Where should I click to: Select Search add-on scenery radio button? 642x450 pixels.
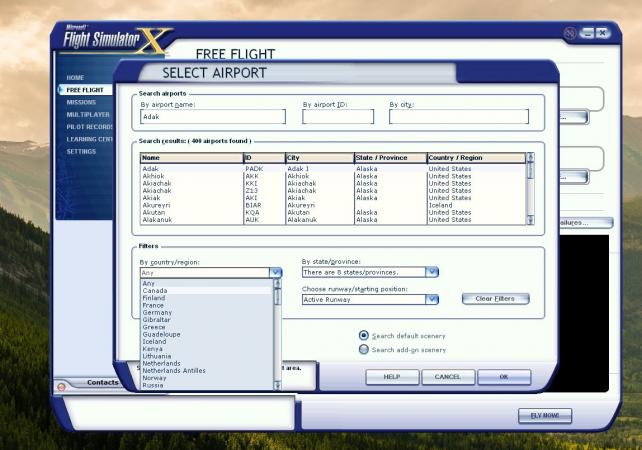pyautogui.click(x=364, y=349)
